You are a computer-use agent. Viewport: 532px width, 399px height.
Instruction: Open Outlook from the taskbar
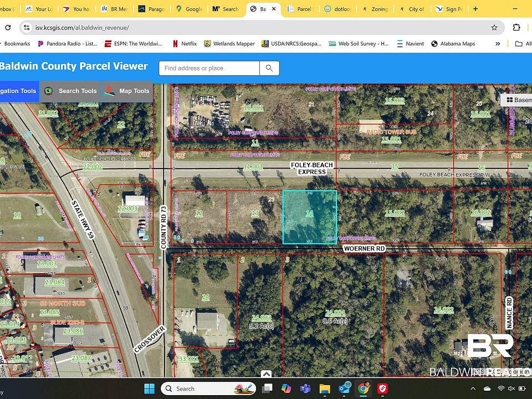(344, 388)
